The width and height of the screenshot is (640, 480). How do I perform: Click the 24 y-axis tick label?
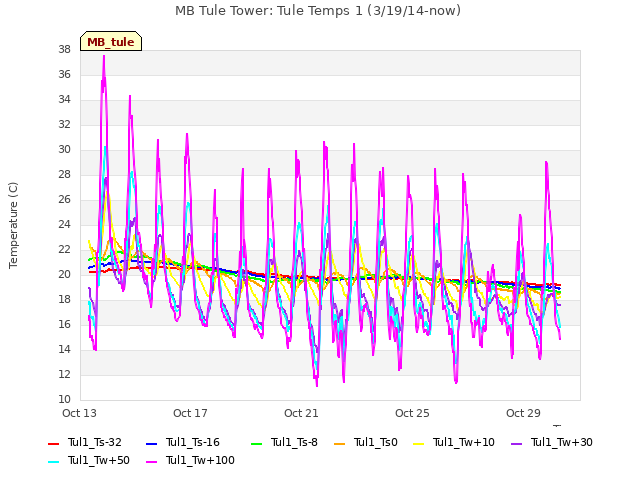[64, 224]
